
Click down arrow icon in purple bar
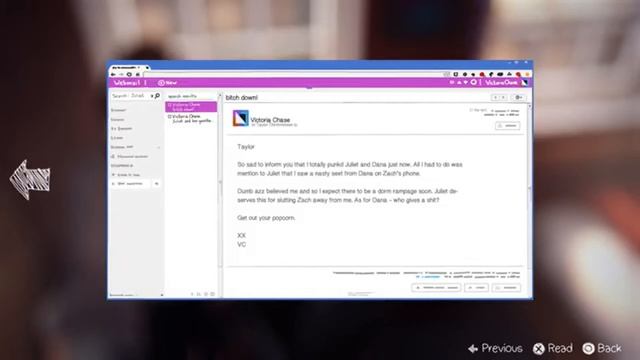coord(465,82)
